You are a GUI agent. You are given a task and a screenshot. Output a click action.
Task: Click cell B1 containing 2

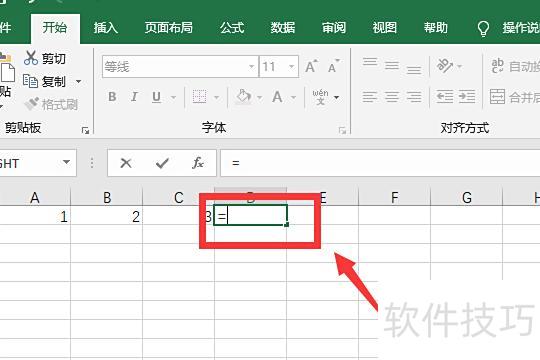click(107, 216)
